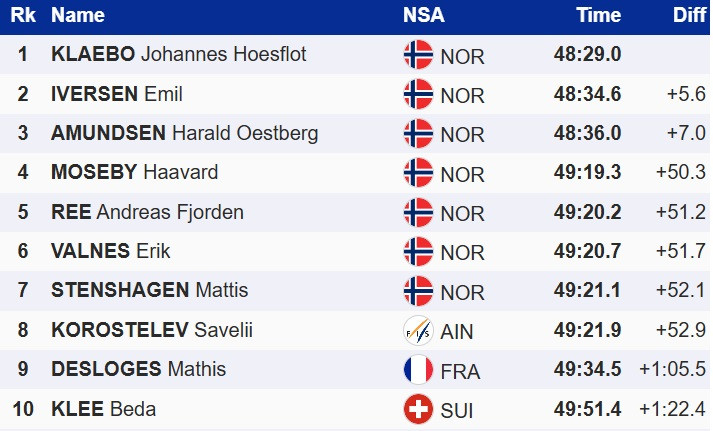The image size is (713, 431).
Task: Click the Rk column header
Action: [x=22, y=15]
